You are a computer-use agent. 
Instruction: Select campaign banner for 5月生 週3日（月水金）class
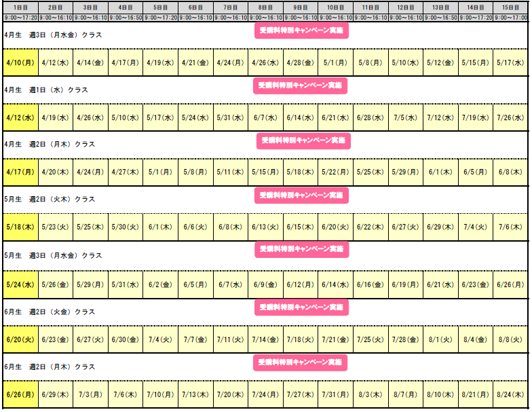[301, 249]
